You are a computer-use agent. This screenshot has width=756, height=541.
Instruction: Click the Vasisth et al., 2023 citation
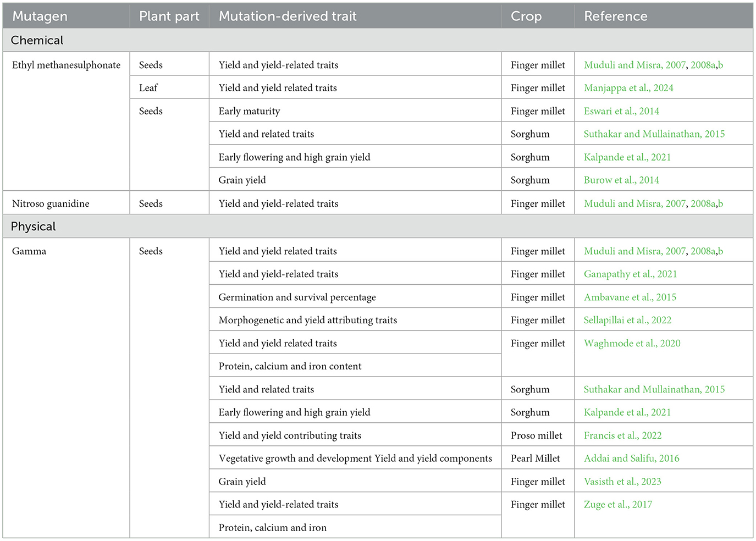point(622,482)
